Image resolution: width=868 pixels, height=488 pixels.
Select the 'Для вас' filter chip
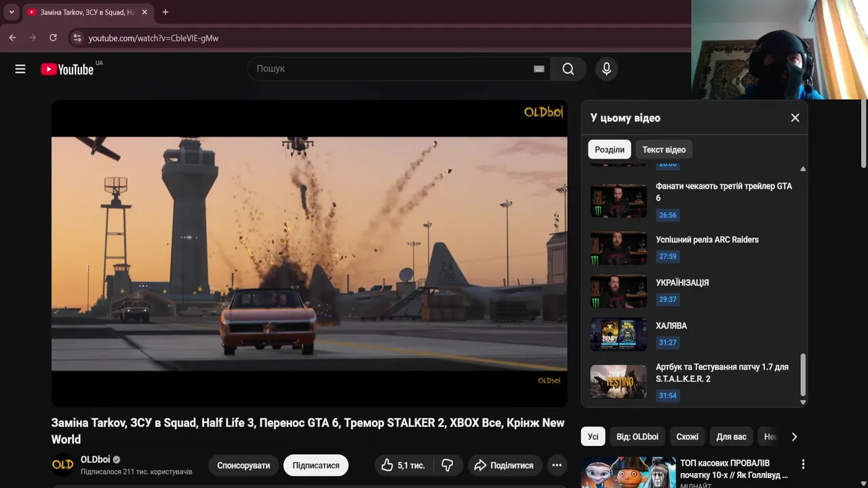click(731, 436)
